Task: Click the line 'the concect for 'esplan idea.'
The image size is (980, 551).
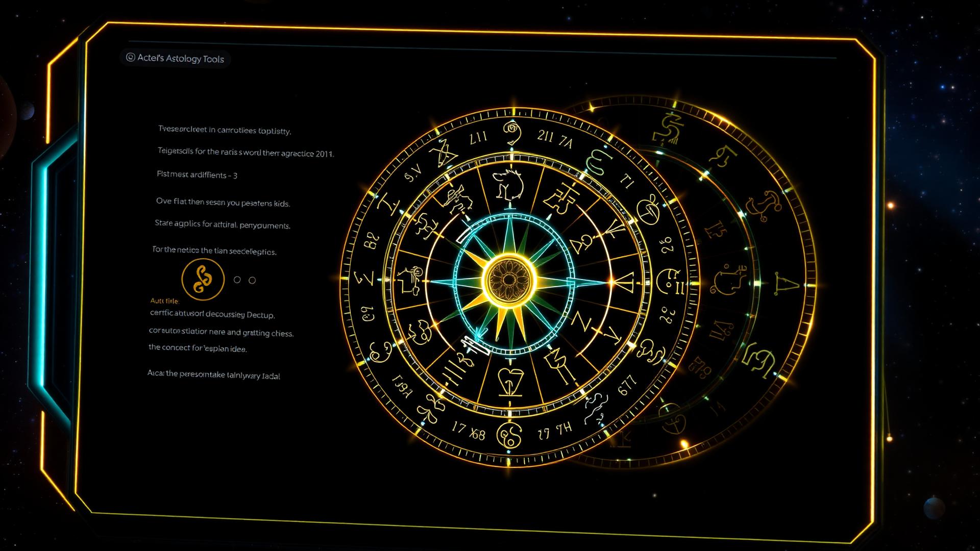Action: [x=198, y=348]
